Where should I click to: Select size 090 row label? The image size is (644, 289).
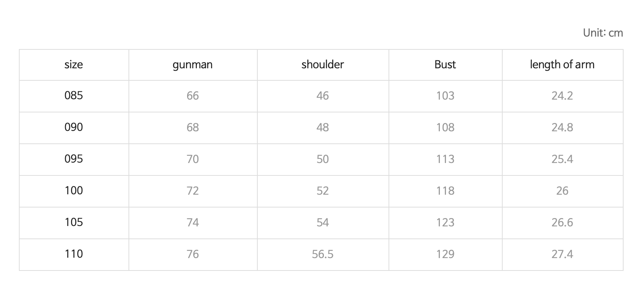(74, 127)
